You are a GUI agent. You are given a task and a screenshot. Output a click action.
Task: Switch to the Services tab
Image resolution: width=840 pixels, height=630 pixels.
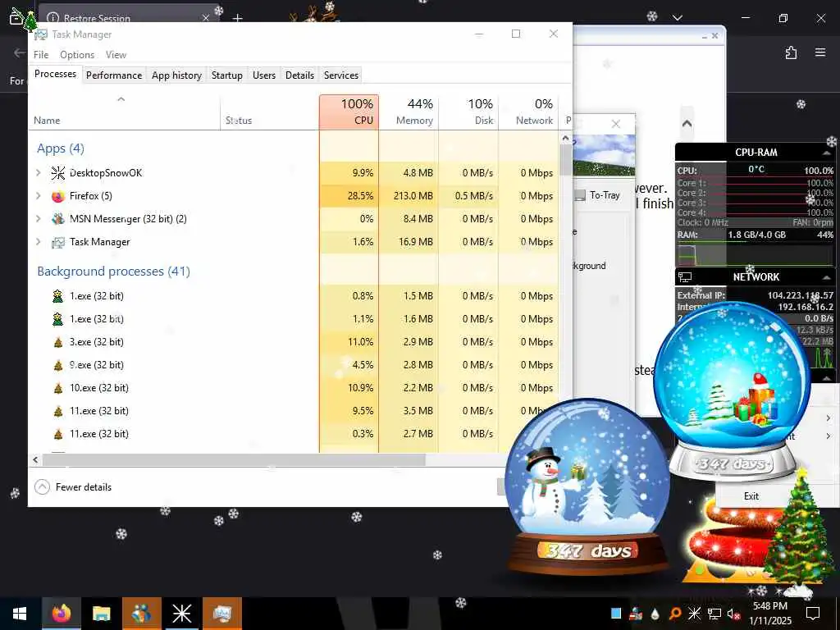[x=341, y=75]
